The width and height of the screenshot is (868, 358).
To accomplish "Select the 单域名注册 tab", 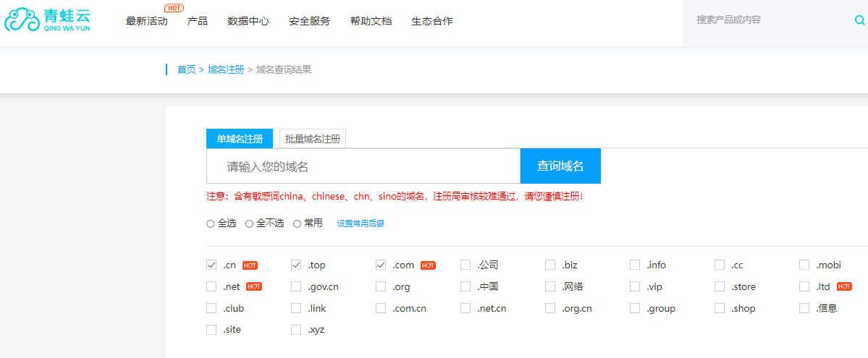I will (240, 139).
